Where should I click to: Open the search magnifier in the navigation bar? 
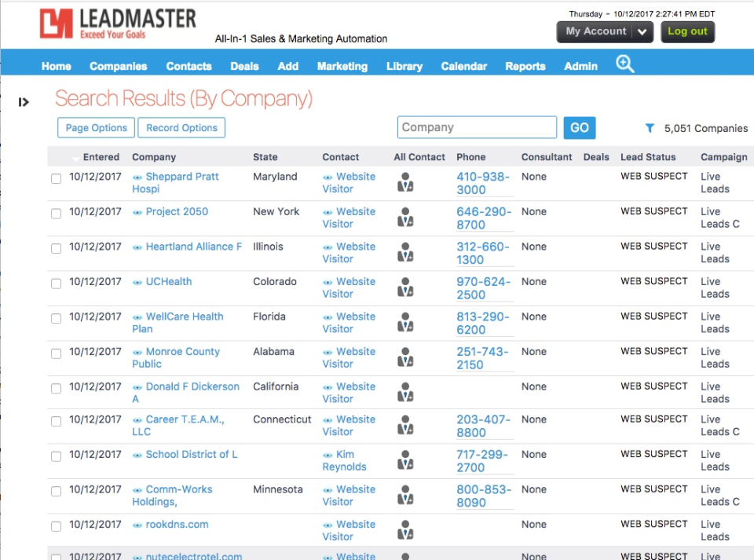point(624,64)
